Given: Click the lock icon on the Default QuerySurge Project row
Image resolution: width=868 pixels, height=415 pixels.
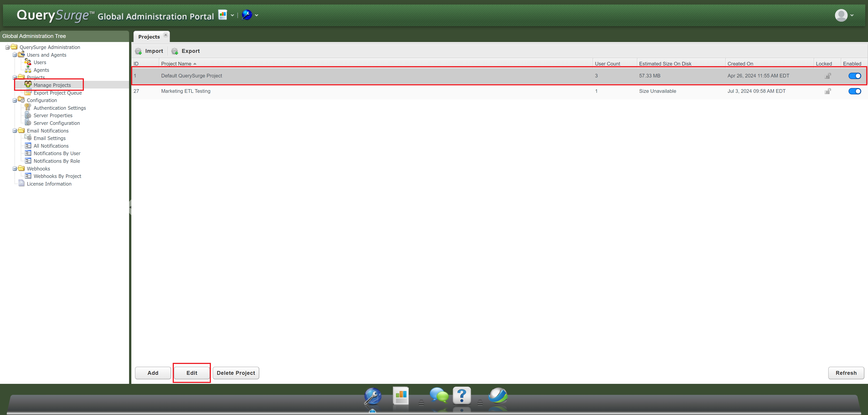Looking at the screenshot, I should click(828, 76).
